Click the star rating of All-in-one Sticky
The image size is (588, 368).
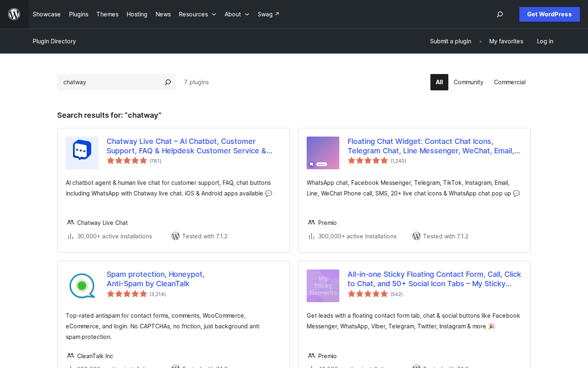pyautogui.click(x=368, y=294)
